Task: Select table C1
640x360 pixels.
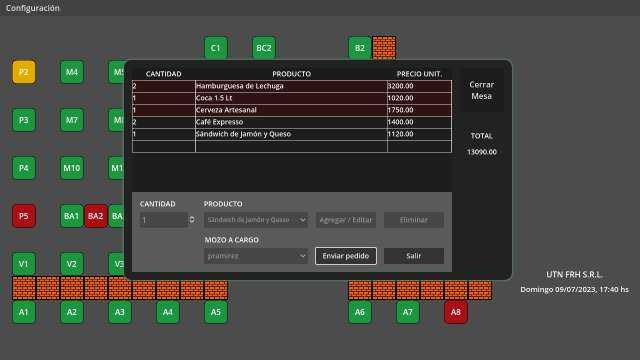Action: [216, 48]
